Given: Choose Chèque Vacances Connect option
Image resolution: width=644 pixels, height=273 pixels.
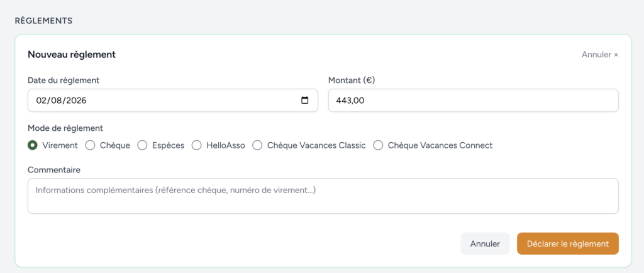Looking at the screenshot, I should [378, 145].
